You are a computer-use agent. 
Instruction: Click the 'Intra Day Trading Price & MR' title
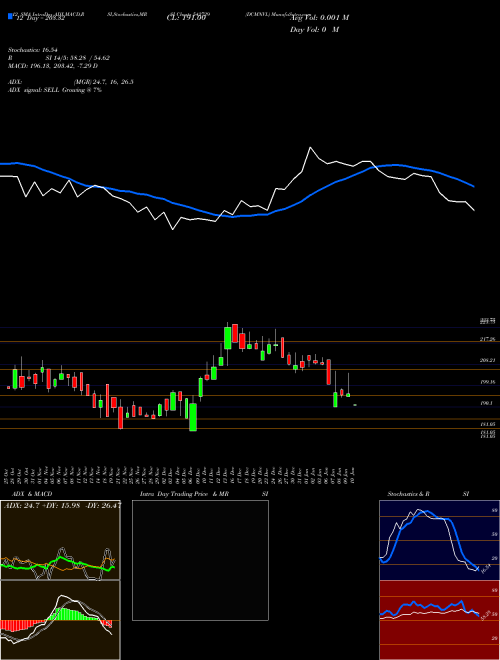pos(184,494)
